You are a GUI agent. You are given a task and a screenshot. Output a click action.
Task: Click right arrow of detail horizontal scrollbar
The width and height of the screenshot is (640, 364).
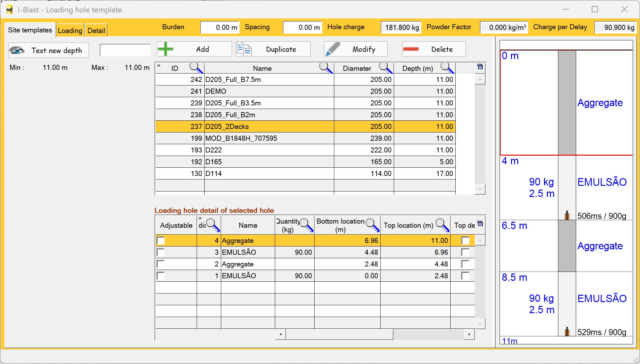click(x=469, y=334)
